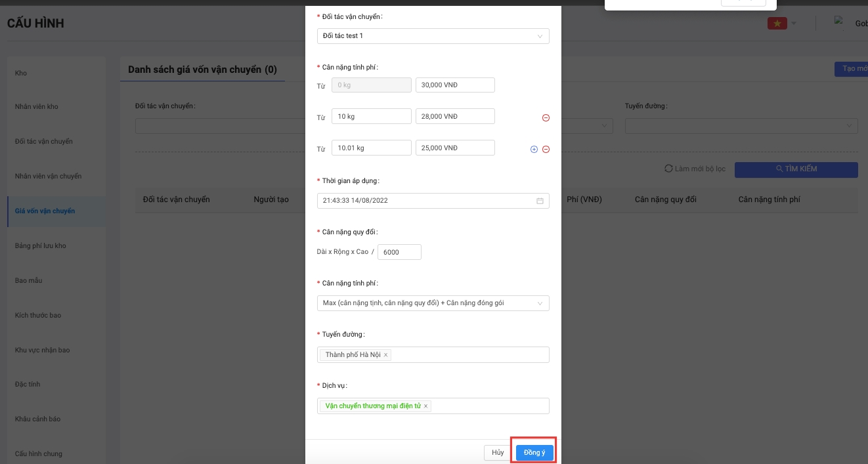The image size is (868, 464).
Task: Remove Vận chuyển thương mại điện tử tag
Action: click(x=425, y=406)
